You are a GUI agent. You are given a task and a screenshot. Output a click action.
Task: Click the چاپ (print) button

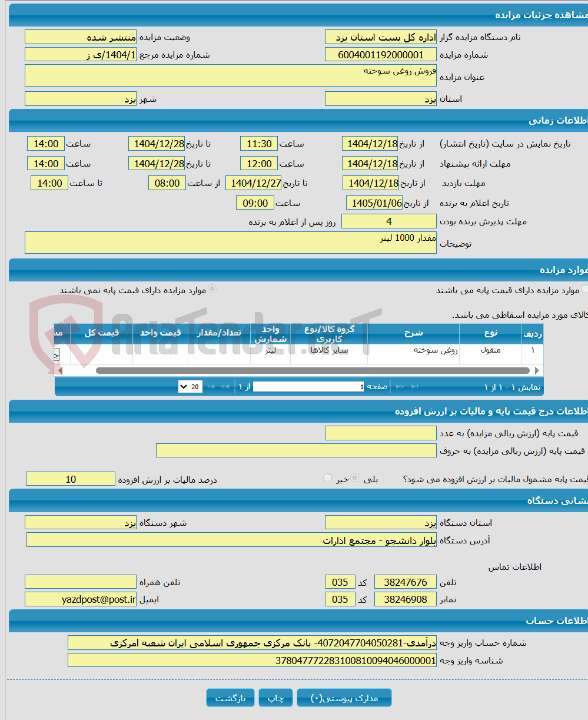point(276,698)
